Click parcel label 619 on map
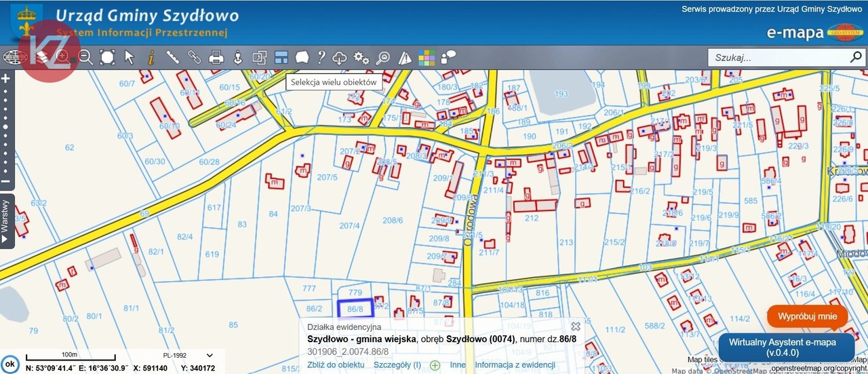868x374 pixels. tap(212, 255)
